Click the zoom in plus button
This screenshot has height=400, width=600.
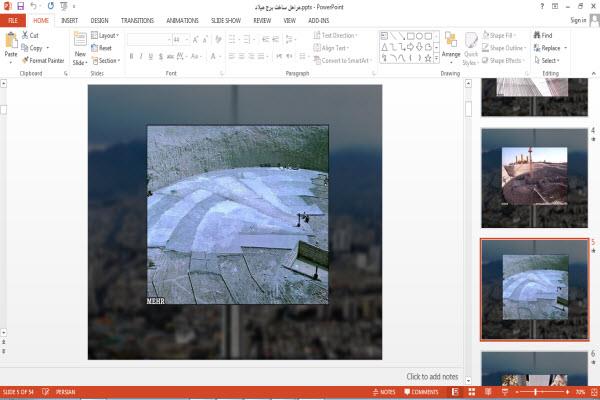[567, 392]
